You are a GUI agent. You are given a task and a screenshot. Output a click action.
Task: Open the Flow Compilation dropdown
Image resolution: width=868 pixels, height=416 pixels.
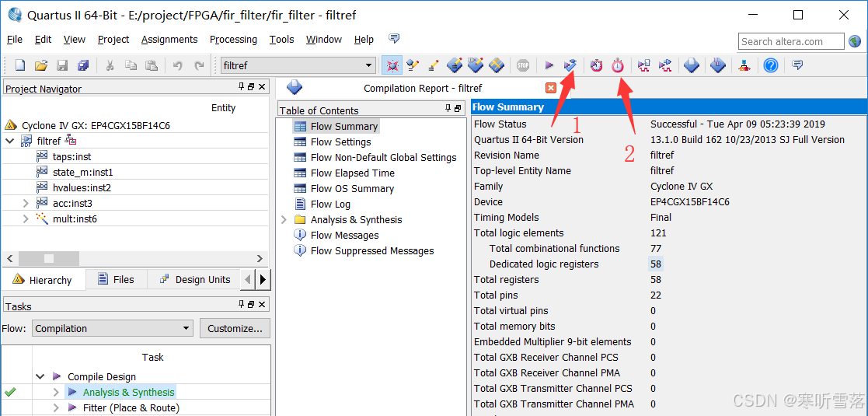(113, 328)
